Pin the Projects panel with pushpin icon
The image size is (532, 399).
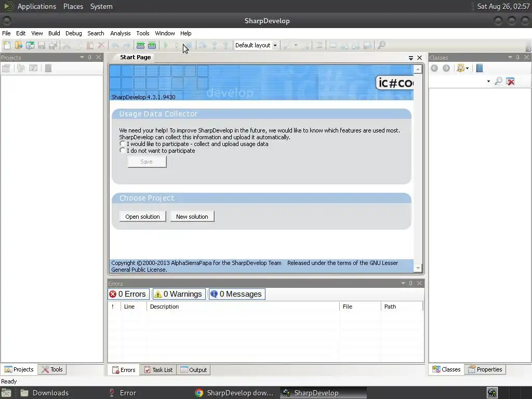click(89, 57)
